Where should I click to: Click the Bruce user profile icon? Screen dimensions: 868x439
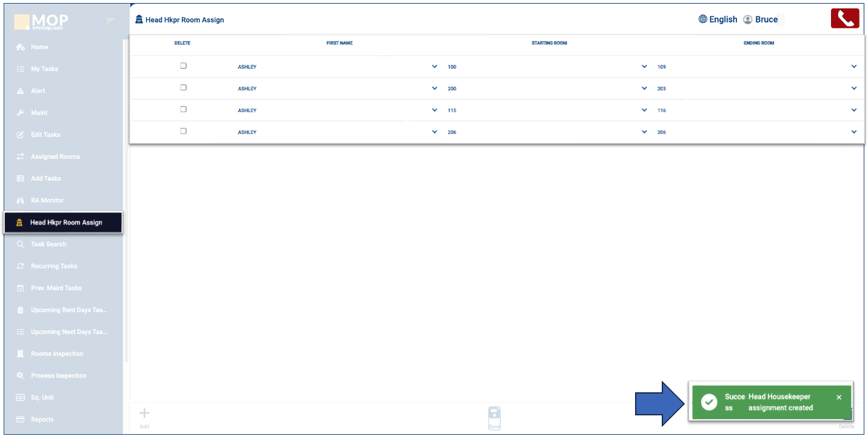tap(748, 19)
